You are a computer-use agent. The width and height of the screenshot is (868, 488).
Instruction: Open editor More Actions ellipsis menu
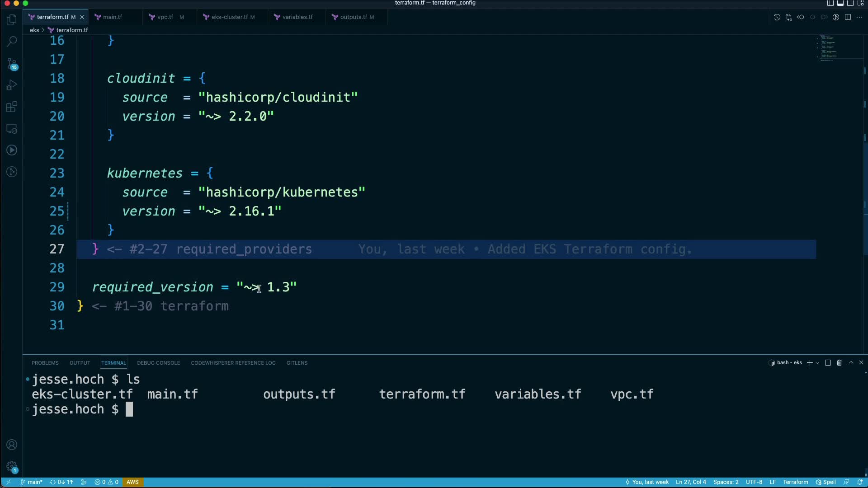(x=859, y=17)
